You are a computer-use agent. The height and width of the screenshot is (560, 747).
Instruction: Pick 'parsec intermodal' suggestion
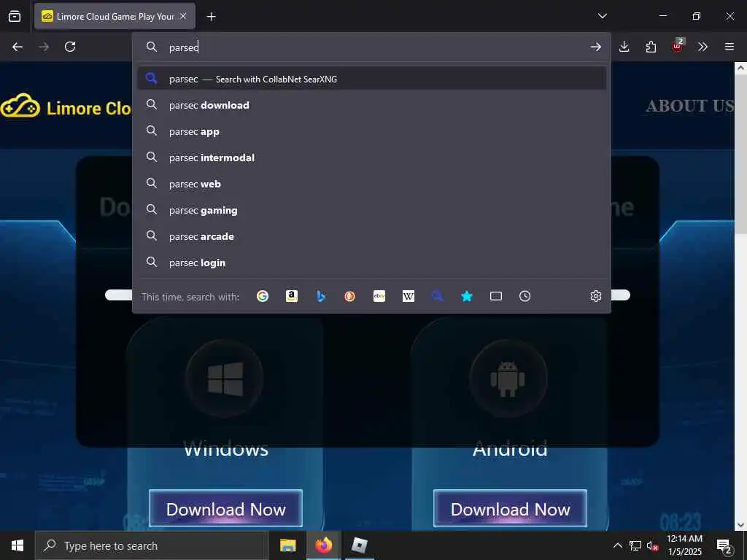point(371,157)
